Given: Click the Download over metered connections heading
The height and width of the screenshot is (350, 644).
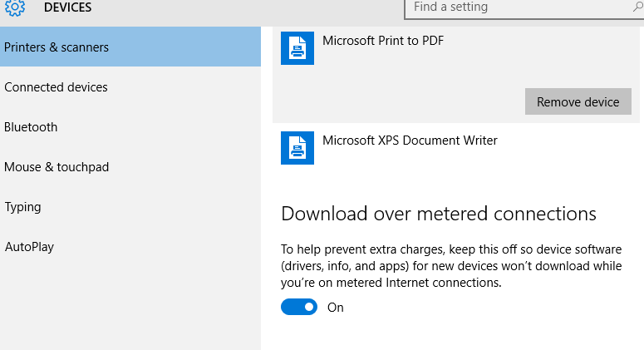Looking at the screenshot, I should (x=439, y=214).
